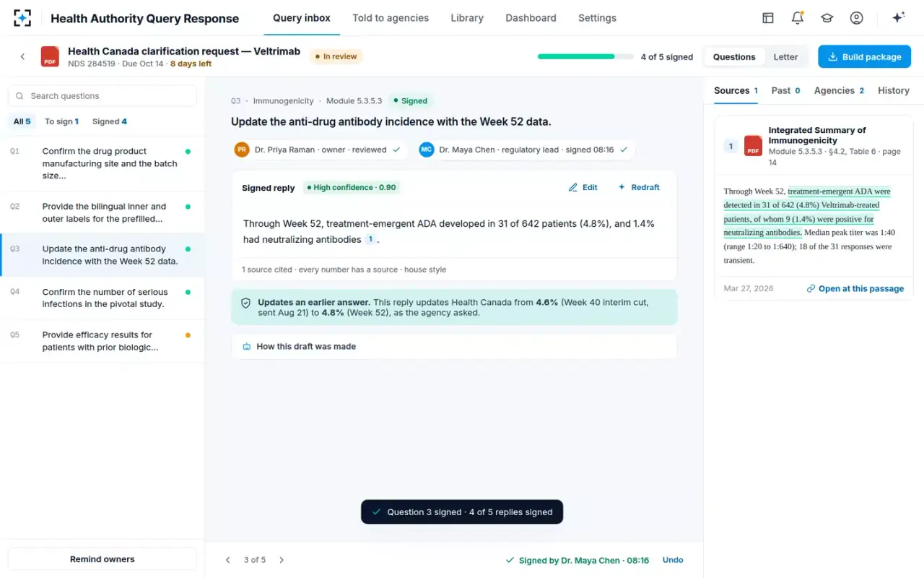Open at this passage link
924x578 pixels.
point(855,288)
